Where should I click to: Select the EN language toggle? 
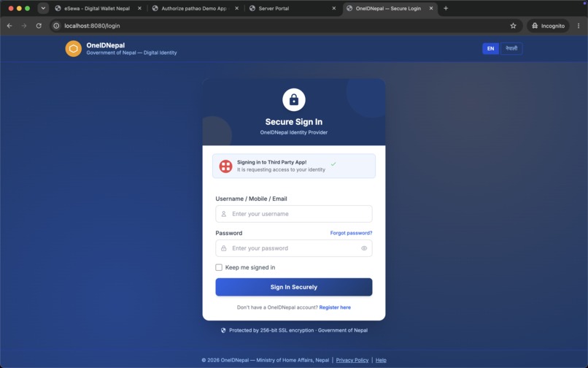pyautogui.click(x=490, y=48)
